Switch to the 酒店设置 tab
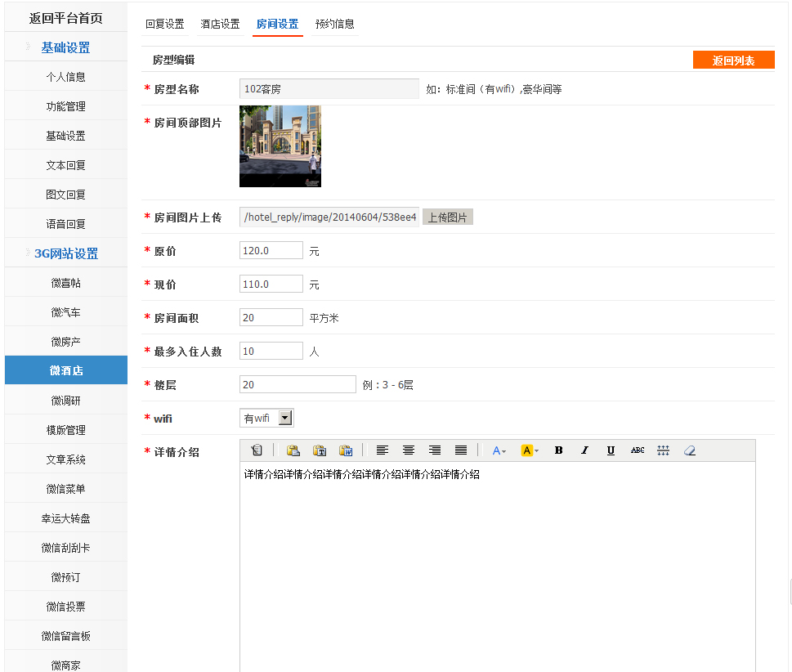This screenshot has height=672, width=792. (x=221, y=25)
